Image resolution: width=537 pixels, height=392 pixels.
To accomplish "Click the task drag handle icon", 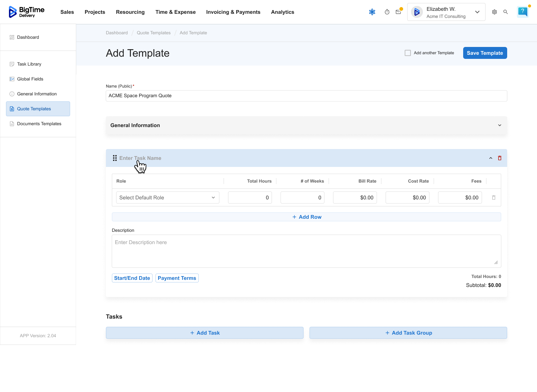I will (x=115, y=158).
